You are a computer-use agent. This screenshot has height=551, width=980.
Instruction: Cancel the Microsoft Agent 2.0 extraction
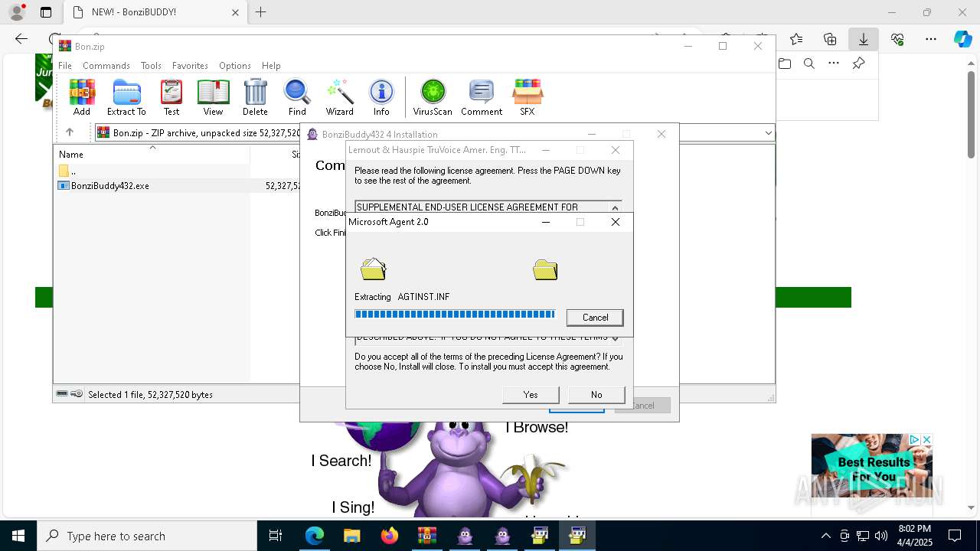click(595, 318)
